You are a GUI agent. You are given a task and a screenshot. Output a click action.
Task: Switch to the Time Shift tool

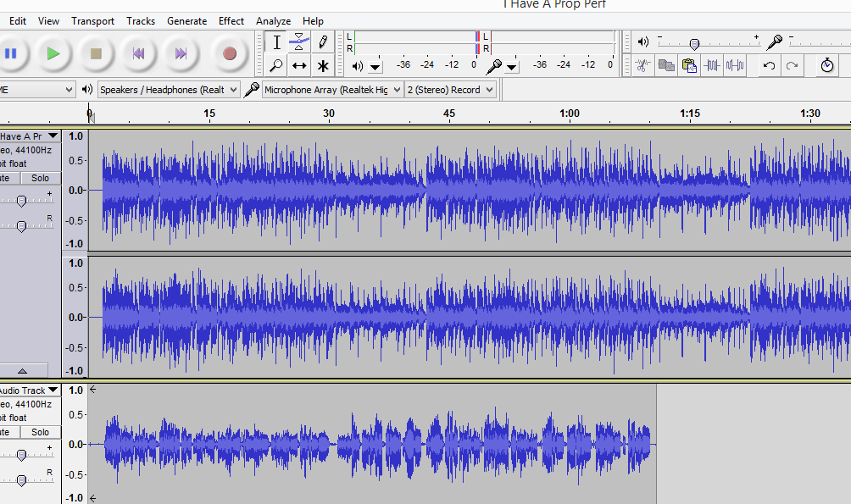[x=299, y=64]
